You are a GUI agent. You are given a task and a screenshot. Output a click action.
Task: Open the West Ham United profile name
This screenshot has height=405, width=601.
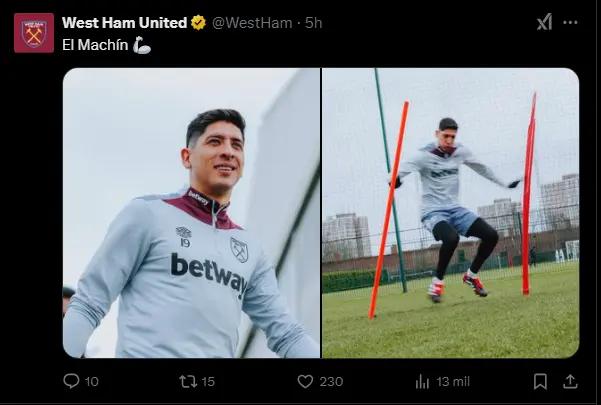(124, 22)
